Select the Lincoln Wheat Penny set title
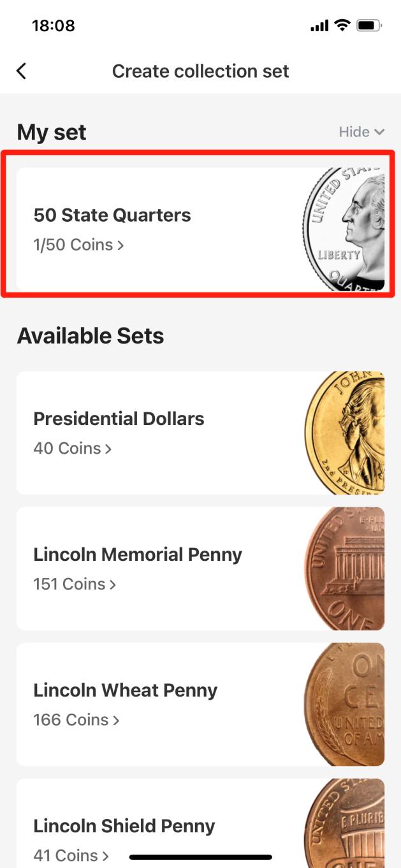This screenshot has width=401, height=868. coord(126,690)
